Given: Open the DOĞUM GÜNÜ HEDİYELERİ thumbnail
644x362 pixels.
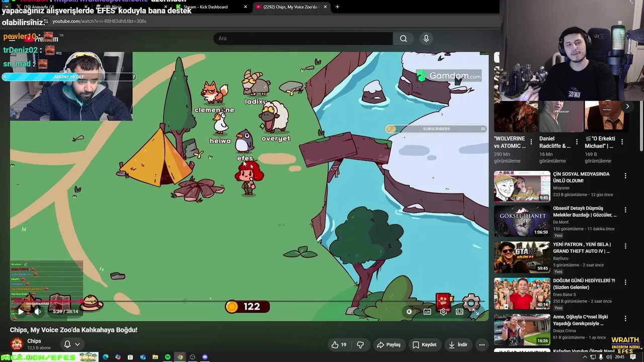Looking at the screenshot, I should (522, 294).
